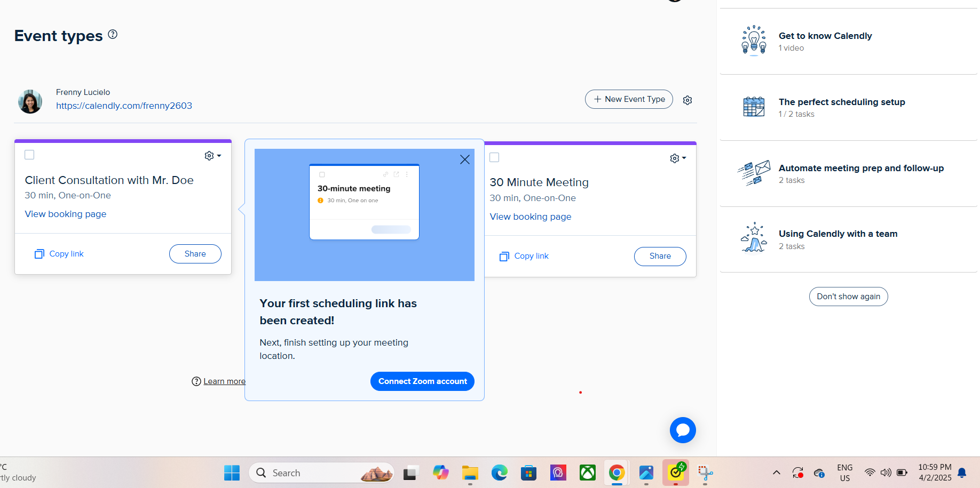Open Get to know Calendly video item
The width and height of the screenshot is (980, 488).
coord(849,42)
